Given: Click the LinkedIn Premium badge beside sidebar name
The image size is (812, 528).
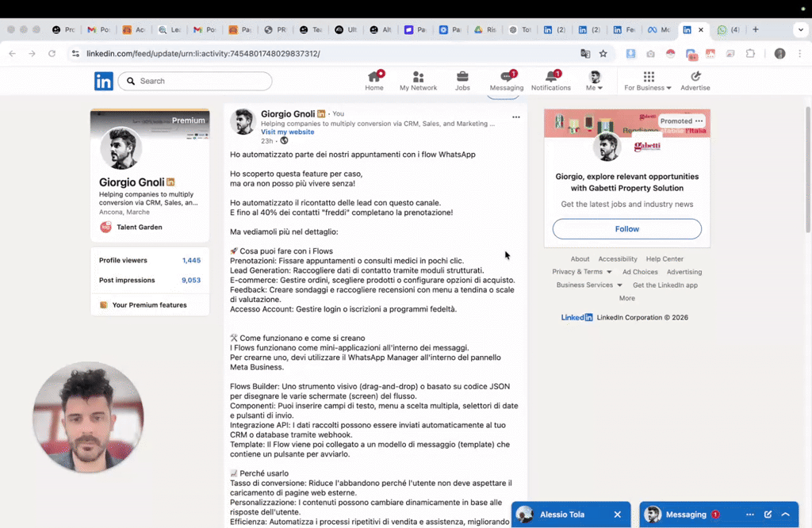Looking at the screenshot, I should pyautogui.click(x=170, y=182).
